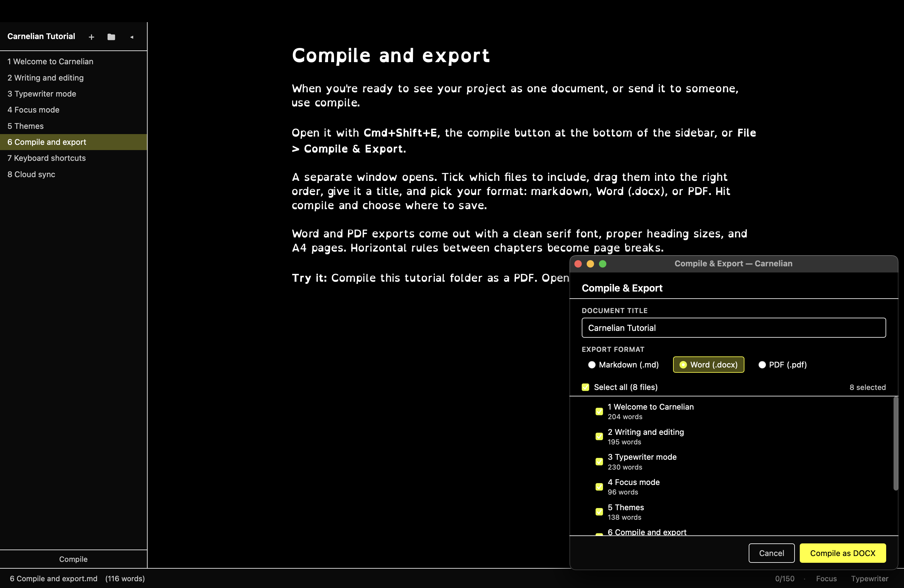Uncheck the 5 Themes file checkbox
Viewport: 904px width, 588px height.
click(x=599, y=512)
